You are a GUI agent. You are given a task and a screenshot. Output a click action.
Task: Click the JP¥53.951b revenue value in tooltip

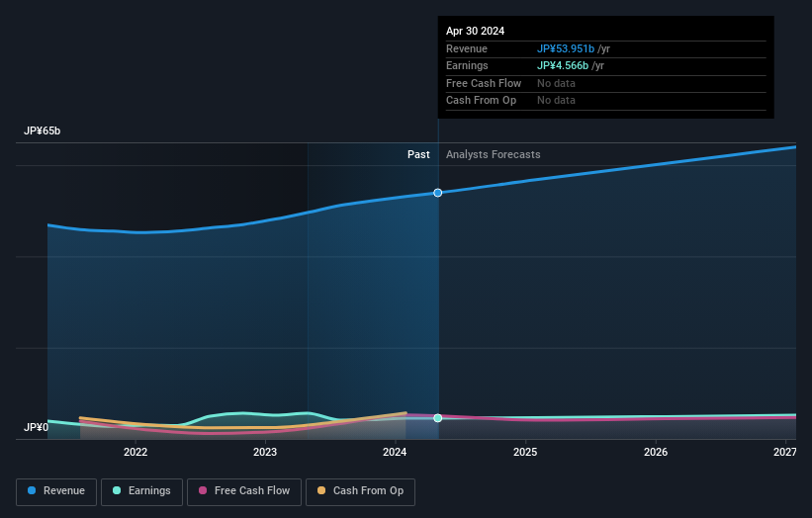[x=566, y=48]
